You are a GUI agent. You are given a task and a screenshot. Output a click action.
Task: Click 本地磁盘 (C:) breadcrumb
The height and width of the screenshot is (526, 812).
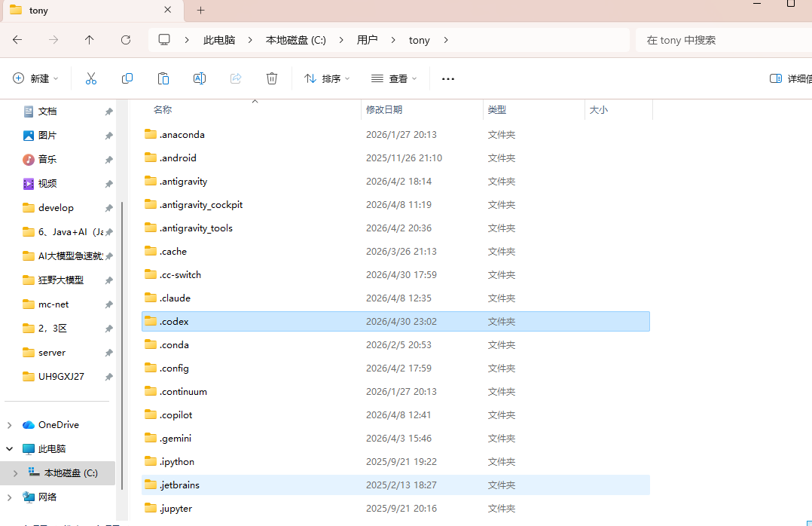click(296, 40)
